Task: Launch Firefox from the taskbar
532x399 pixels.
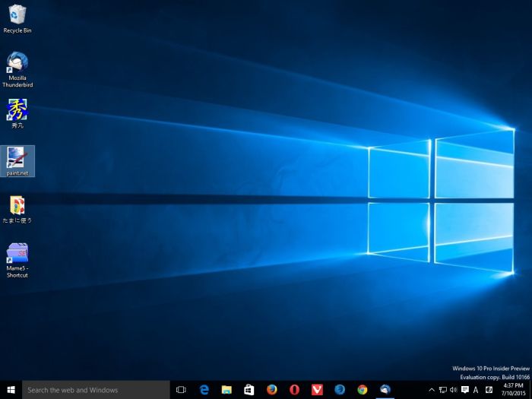Action: coord(271,390)
